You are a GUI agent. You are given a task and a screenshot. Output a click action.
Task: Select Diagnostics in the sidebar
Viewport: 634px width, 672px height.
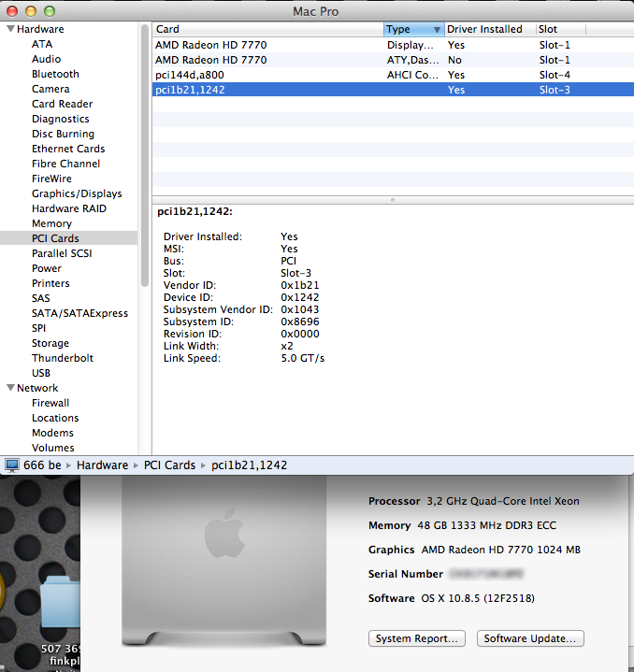61,119
